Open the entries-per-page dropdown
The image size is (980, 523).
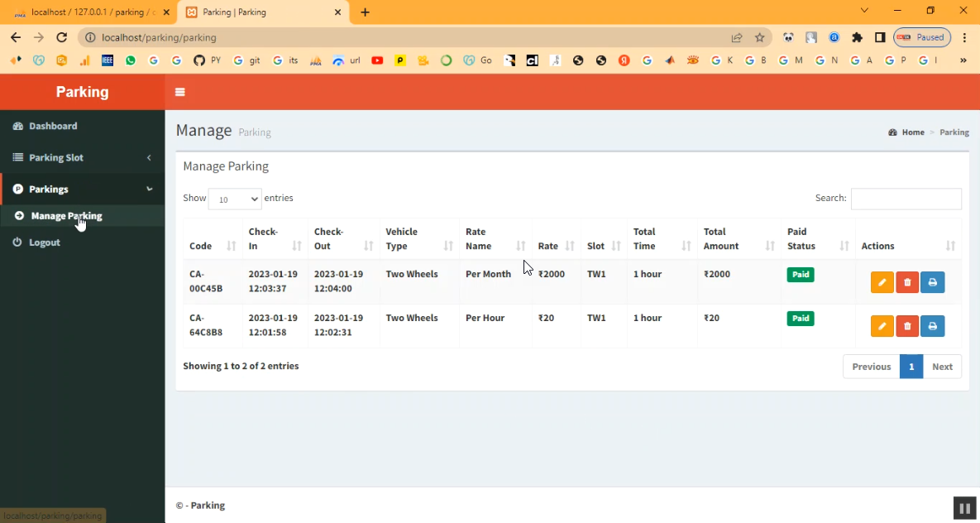point(235,199)
